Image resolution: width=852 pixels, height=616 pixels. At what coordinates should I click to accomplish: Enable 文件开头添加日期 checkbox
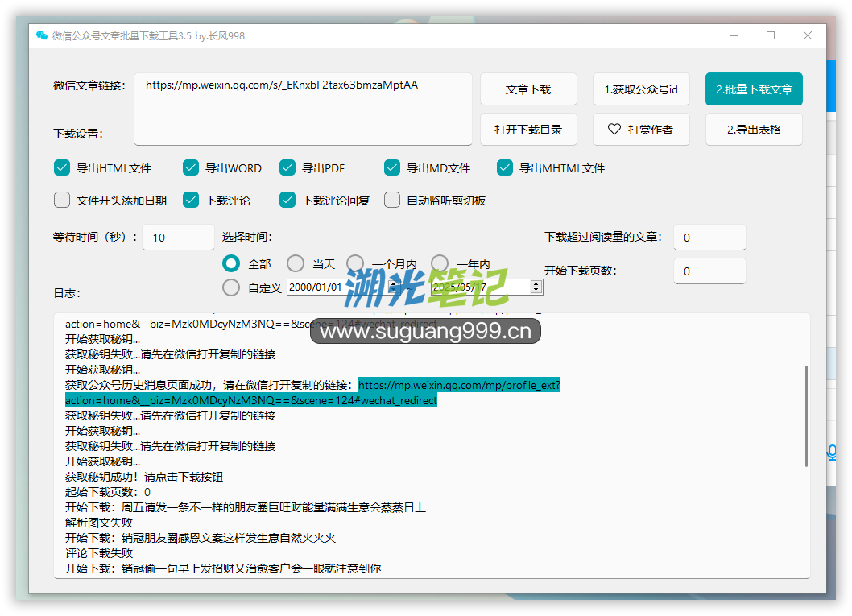click(x=62, y=200)
